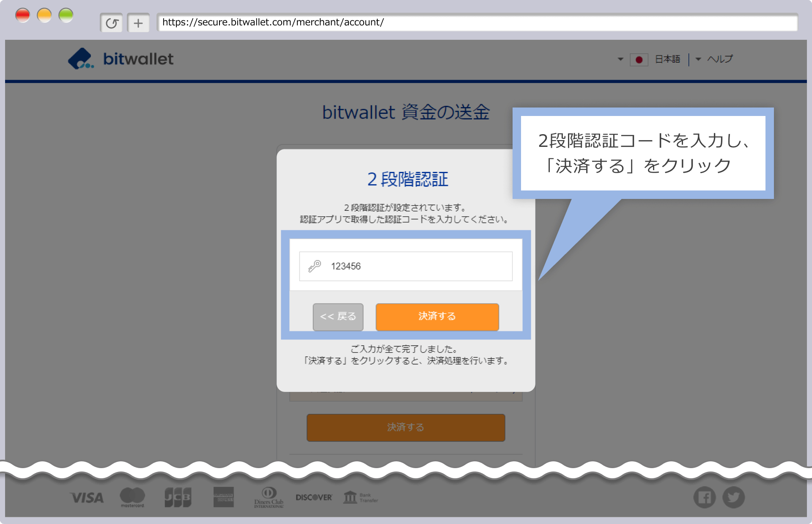812x524 pixels.
Task: Click the browser reload icon
Action: pos(111,23)
